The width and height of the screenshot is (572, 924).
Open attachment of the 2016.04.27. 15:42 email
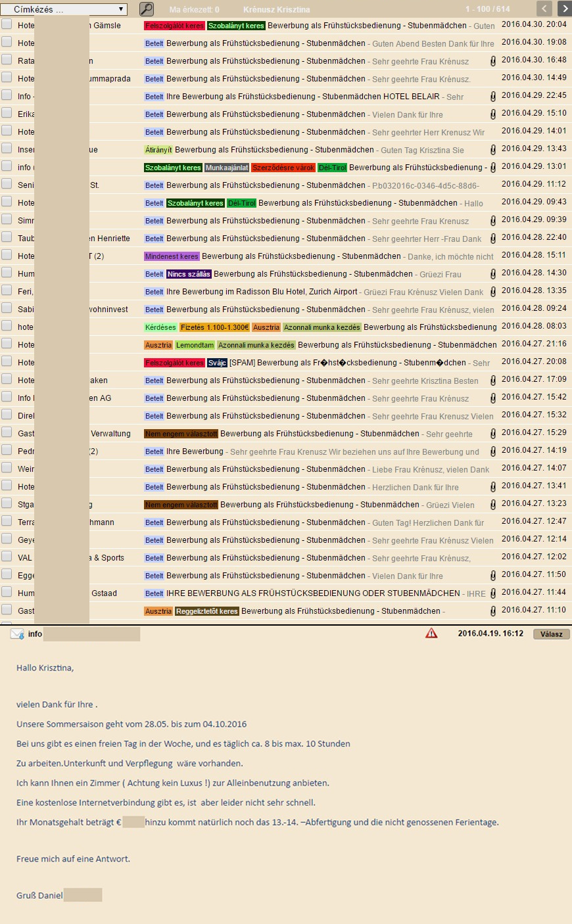tap(493, 398)
